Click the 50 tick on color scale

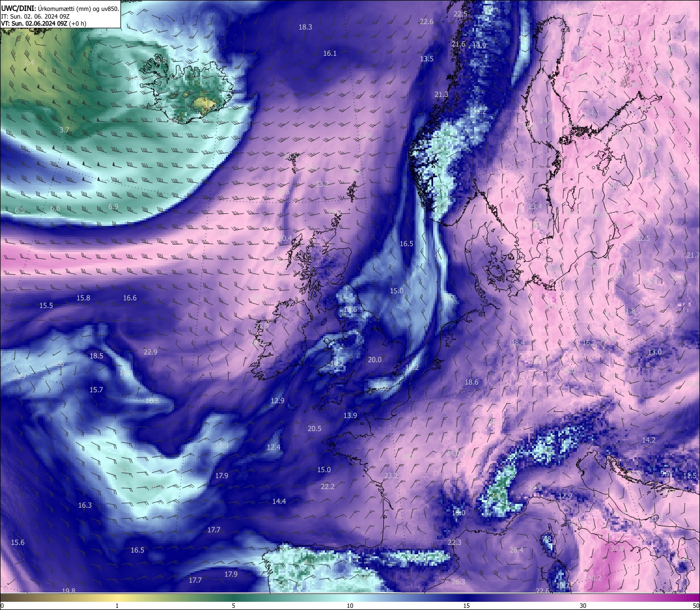696,606
